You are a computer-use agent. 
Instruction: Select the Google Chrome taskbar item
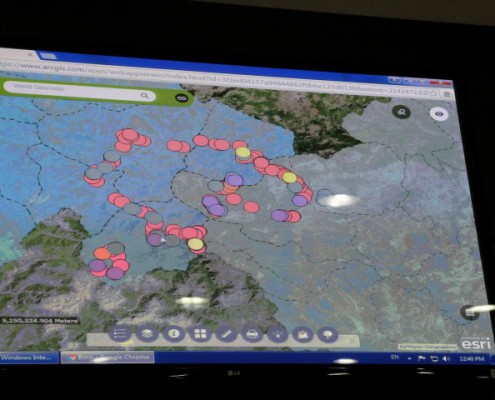pos(107,357)
